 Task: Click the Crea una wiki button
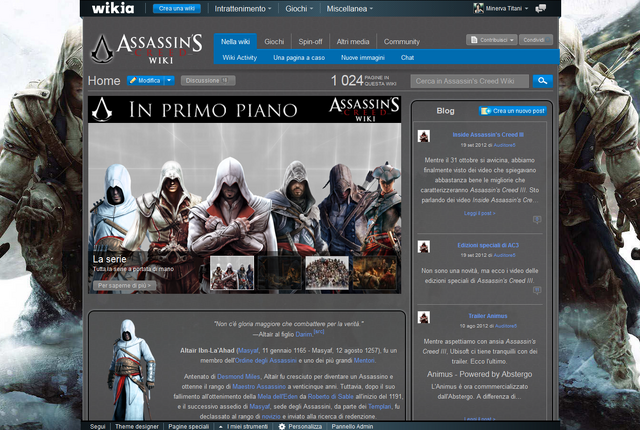coord(177,8)
